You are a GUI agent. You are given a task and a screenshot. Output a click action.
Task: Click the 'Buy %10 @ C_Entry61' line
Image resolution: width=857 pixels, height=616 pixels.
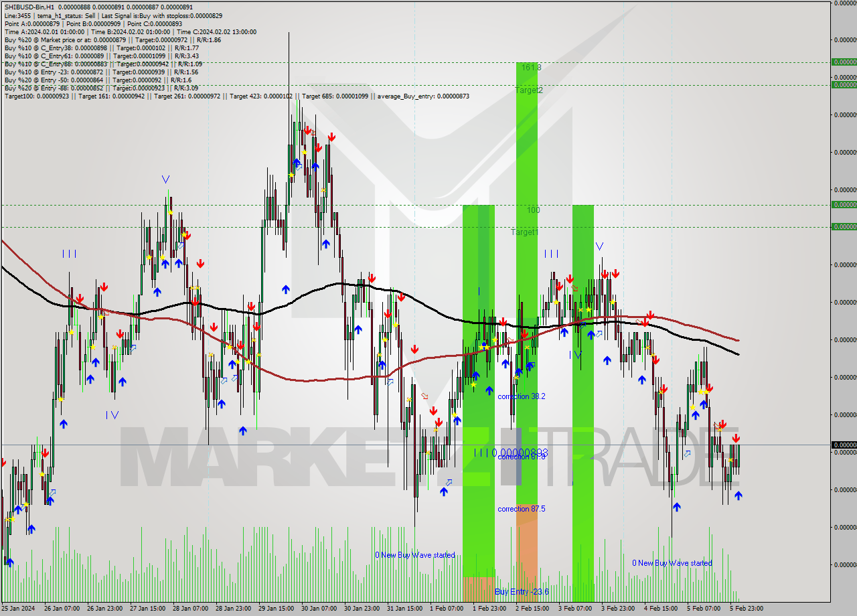point(102,56)
